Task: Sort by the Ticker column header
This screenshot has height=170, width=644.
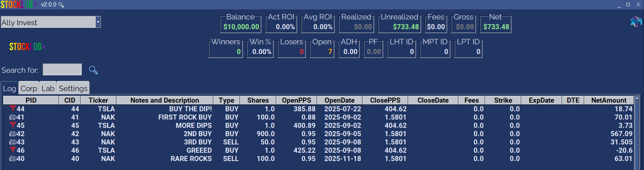Action: click(98, 100)
